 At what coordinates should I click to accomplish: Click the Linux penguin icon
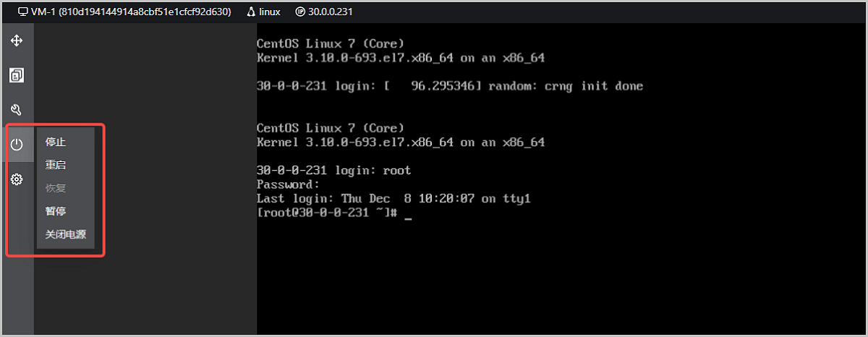(x=250, y=12)
